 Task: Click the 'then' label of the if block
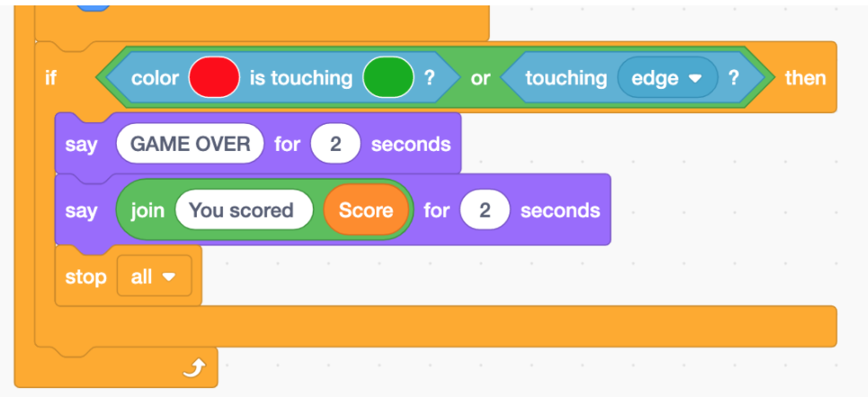tap(805, 78)
